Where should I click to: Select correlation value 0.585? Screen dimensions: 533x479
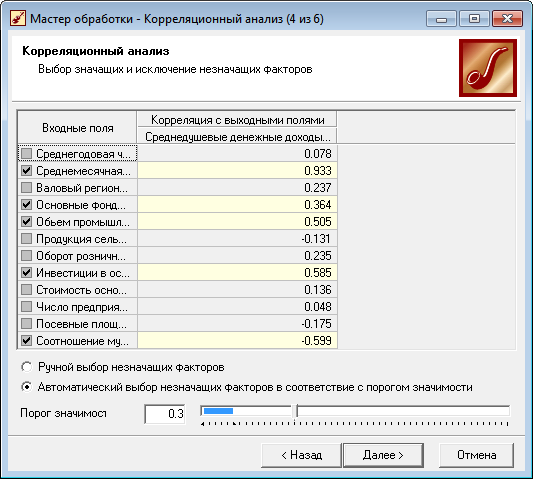point(237,272)
